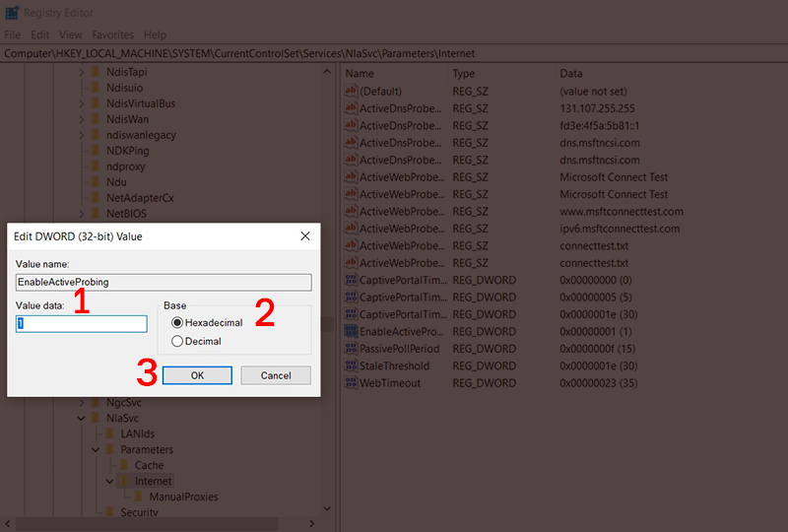Screen dimensions: 788x532
Task: Click the DWORD icon of PassivePollPeriod
Action: click(x=351, y=349)
